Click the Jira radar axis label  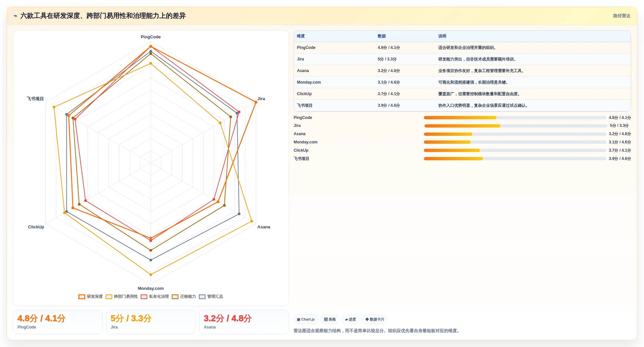pos(261,99)
